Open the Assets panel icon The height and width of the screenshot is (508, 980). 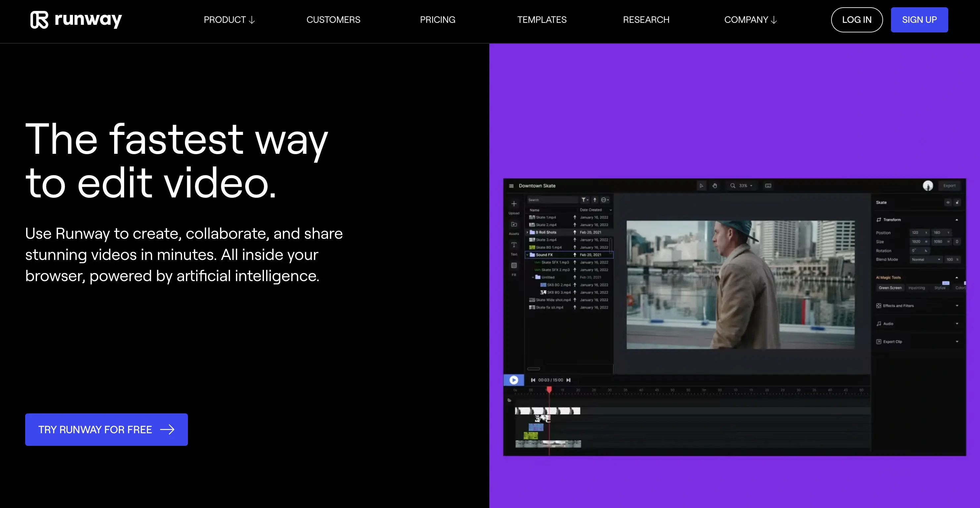[x=514, y=225]
